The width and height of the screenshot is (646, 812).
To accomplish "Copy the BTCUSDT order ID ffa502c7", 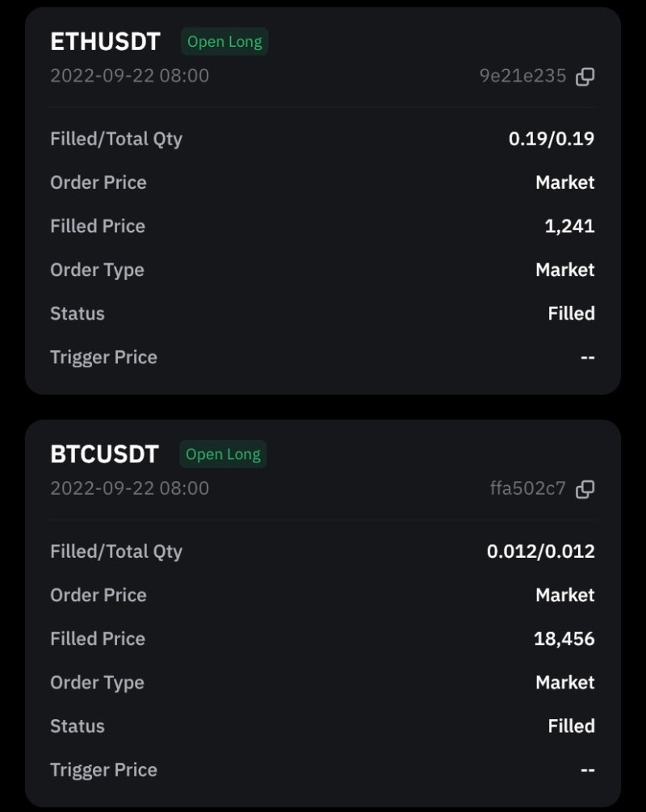I will coord(585,489).
